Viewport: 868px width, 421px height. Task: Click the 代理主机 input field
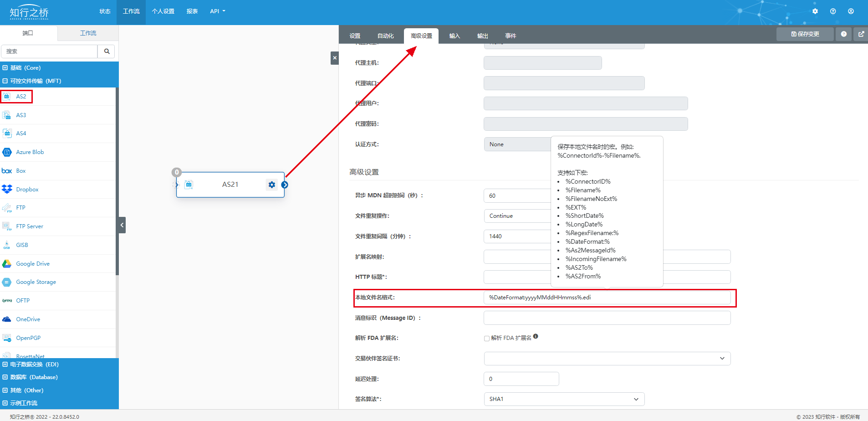coord(543,63)
